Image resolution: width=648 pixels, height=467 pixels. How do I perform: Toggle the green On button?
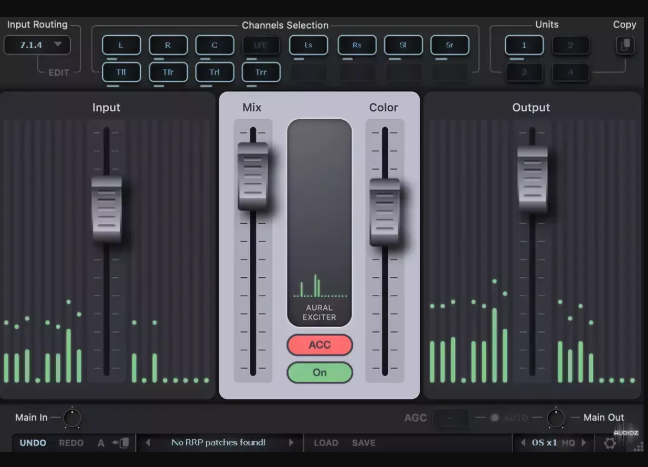(x=319, y=372)
